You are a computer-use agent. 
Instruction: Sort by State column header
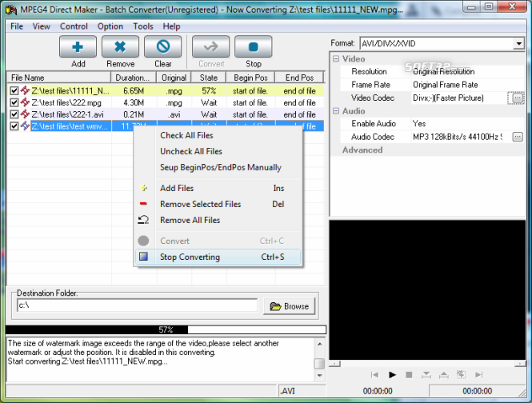pyautogui.click(x=209, y=78)
